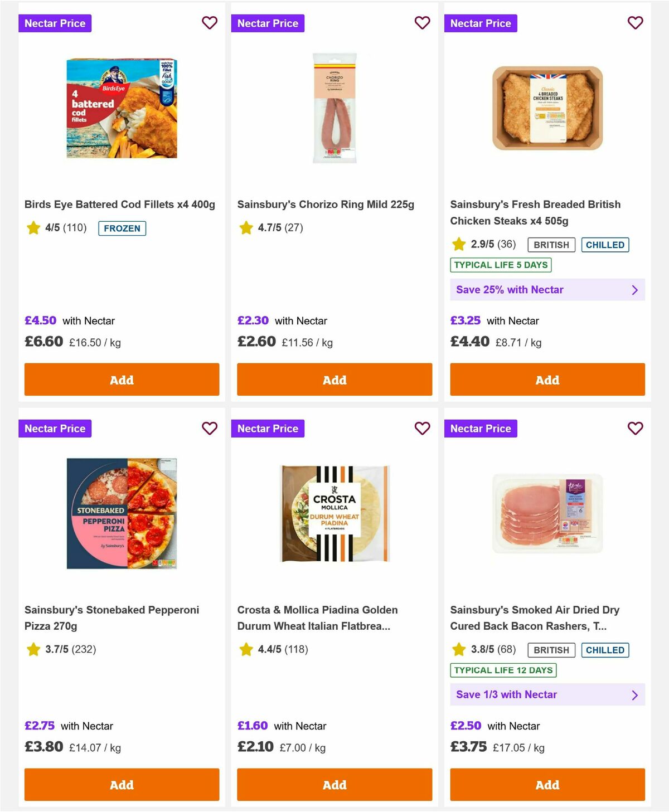669x812 pixels.
Task: Favourite the Crosta & Mollica Piadina
Action: (423, 428)
